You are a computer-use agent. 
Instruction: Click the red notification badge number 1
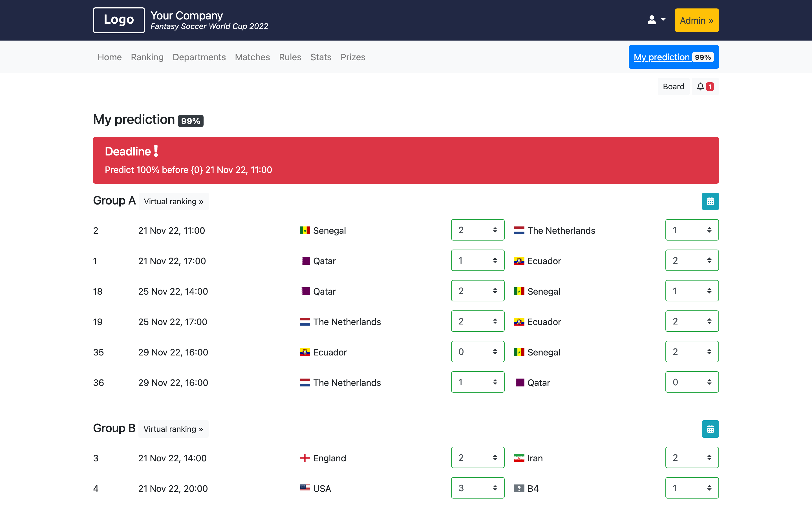[709, 86]
